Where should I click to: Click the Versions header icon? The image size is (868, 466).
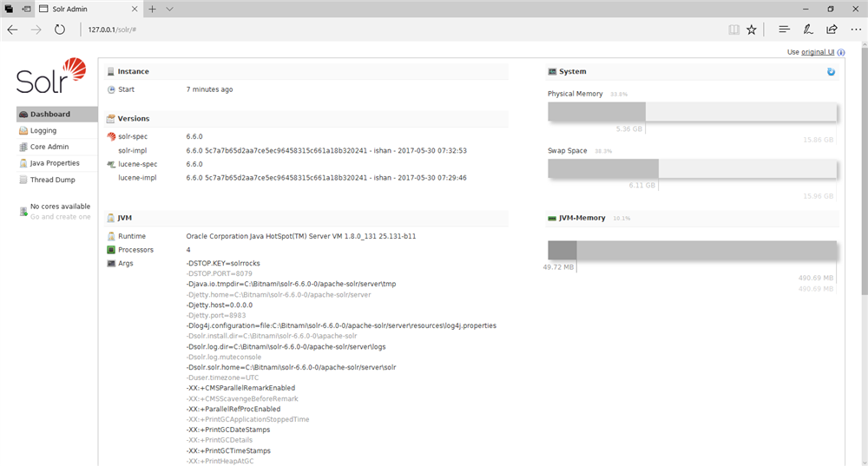(111, 118)
